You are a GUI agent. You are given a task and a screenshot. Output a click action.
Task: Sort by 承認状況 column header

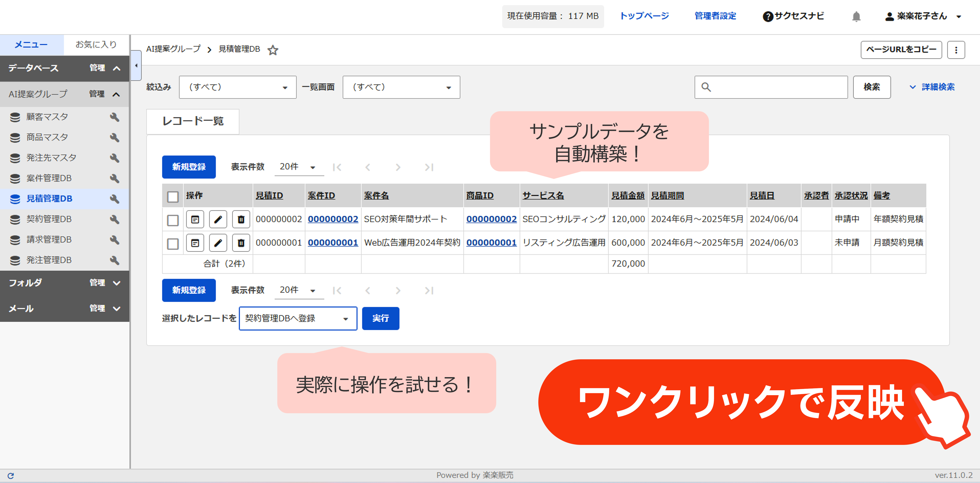coord(851,196)
